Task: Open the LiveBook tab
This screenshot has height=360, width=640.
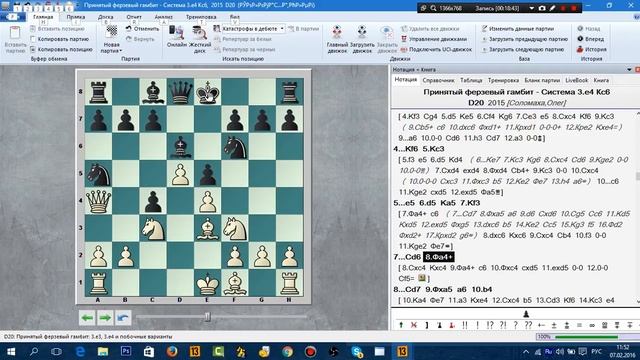Action: [576, 80]
